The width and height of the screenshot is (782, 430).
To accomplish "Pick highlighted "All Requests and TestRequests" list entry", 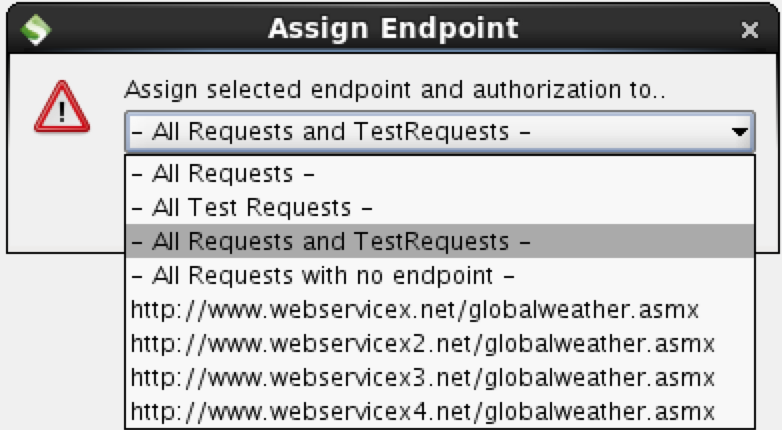I will click(330, 242).
